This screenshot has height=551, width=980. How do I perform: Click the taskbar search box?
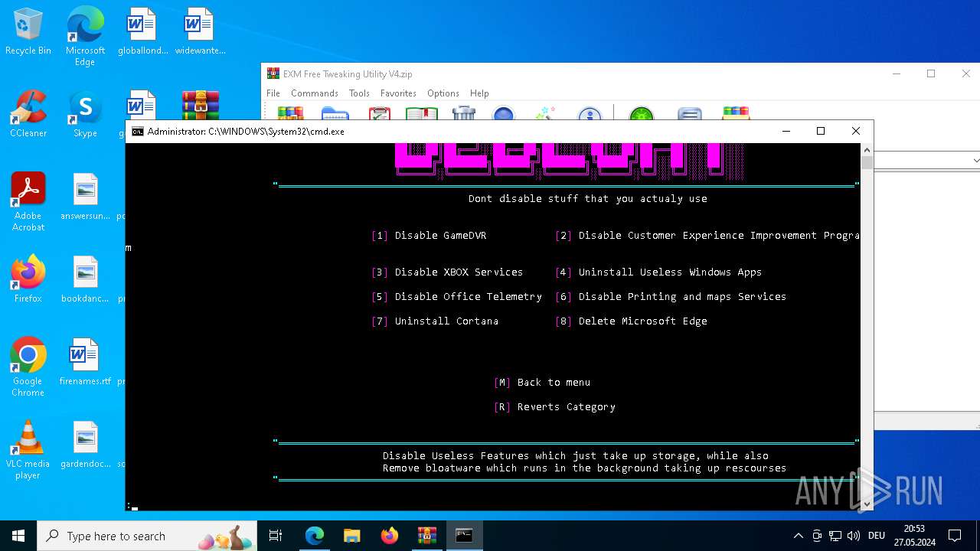pos(149,536)
